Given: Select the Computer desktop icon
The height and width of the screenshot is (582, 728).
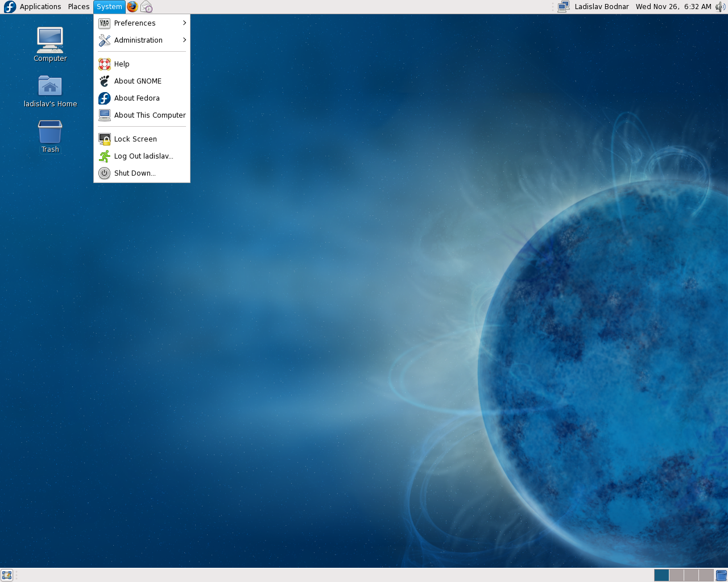Looking at the screenshot, I should (x=50, y=44).
